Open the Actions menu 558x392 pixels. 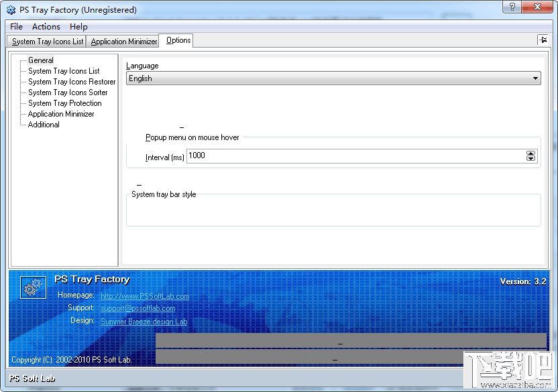pos(46,27)
